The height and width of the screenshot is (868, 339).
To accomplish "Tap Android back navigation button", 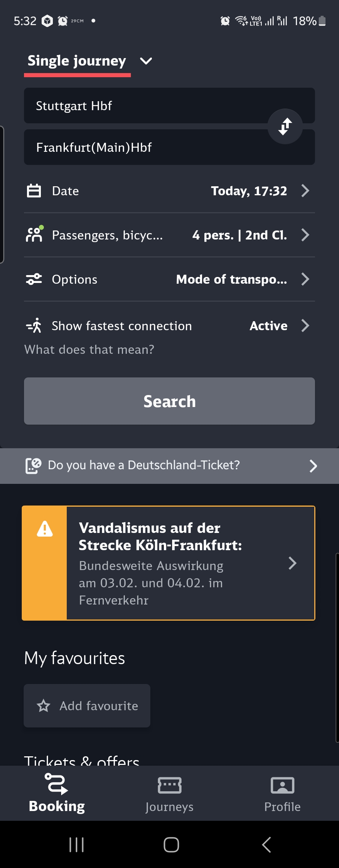I will 266,845.
